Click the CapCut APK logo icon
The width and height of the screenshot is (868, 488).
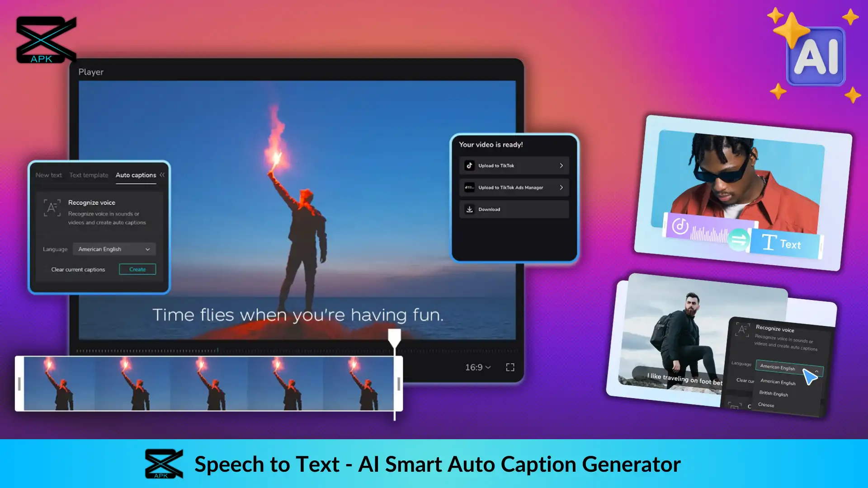click(x=45, y=39)
